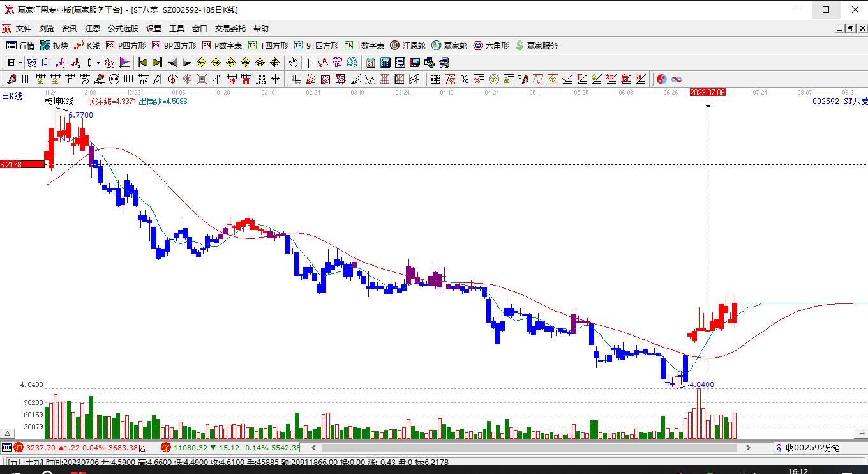The image size is (868, 474).
Task: Select the red spiral circle tool
Action: click(173, 79)
